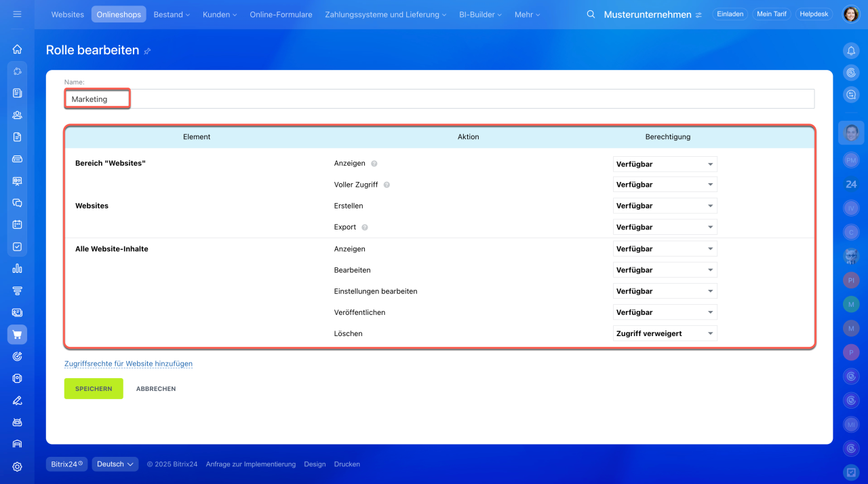Open the hamburger menu at top left
The width and height of the screenshot is (868, 484).
[x=17, y=14]
